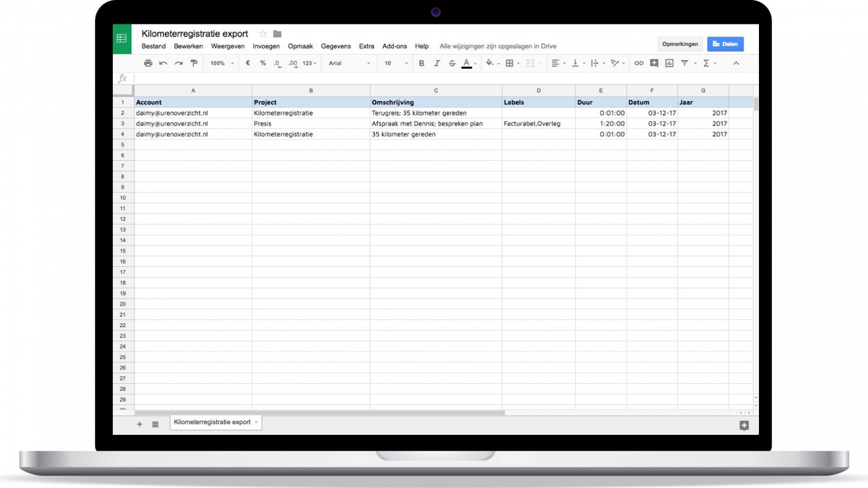Toggle strikethrough formatting

tap(452, 63)
